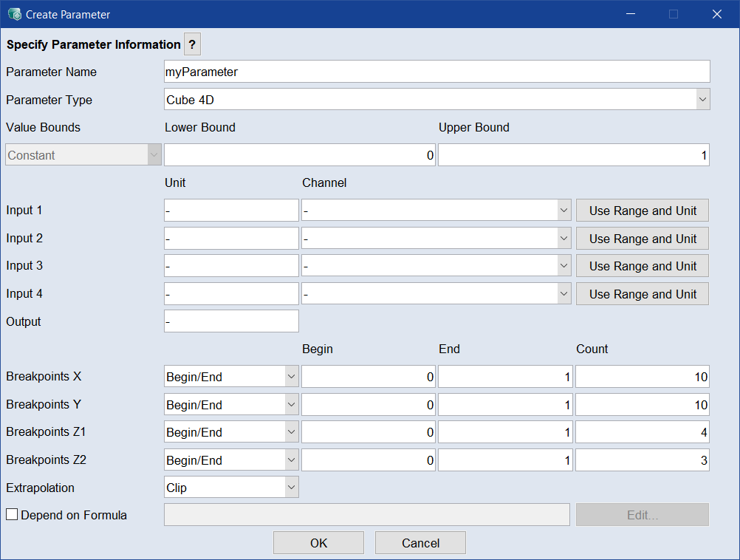Click the Upper Bound value field

click(573, 155)
